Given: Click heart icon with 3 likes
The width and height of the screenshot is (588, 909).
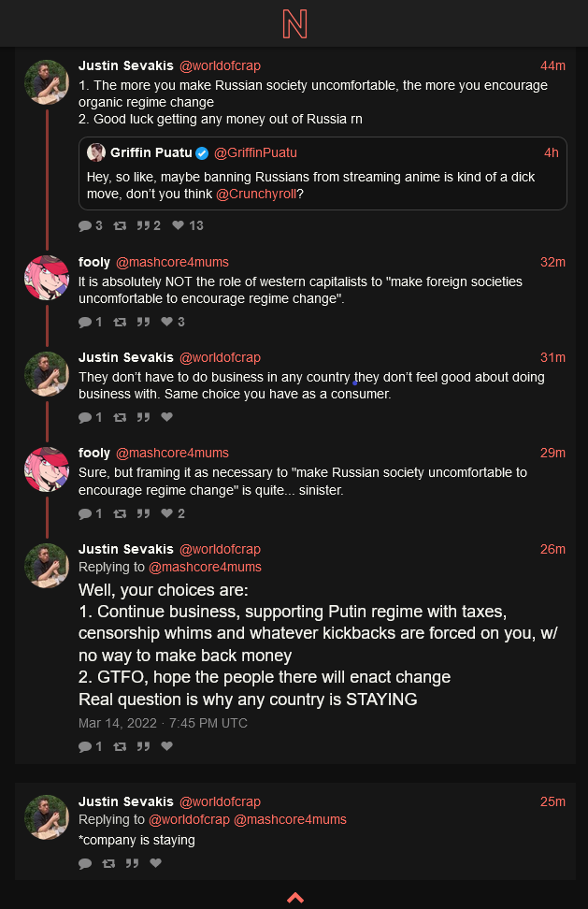Looking at the screenshot, I should 166,322.
